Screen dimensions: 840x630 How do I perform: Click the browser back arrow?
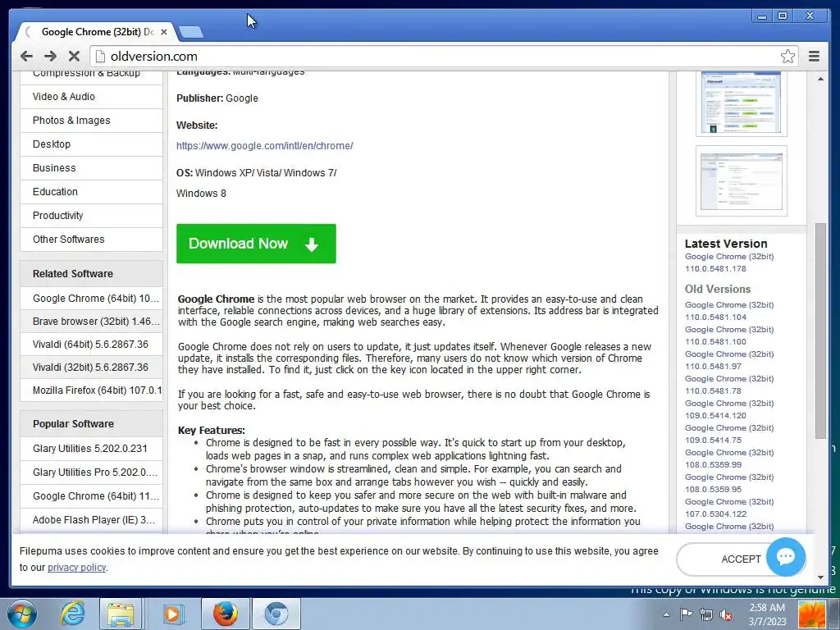coord(26,57)
